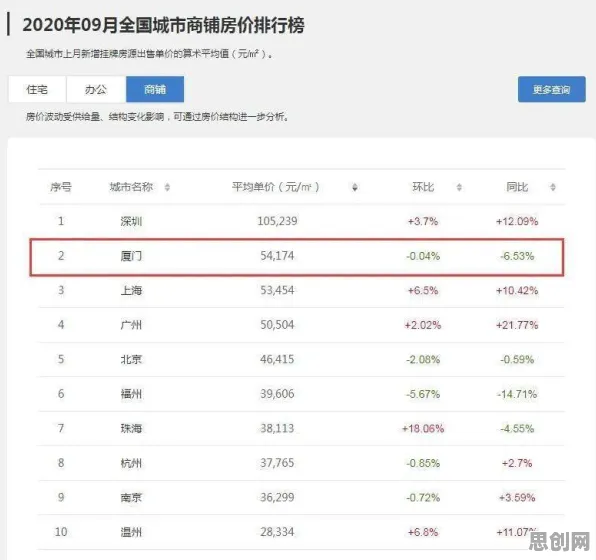Select city 上海 in the table

[x=131, y=290]
